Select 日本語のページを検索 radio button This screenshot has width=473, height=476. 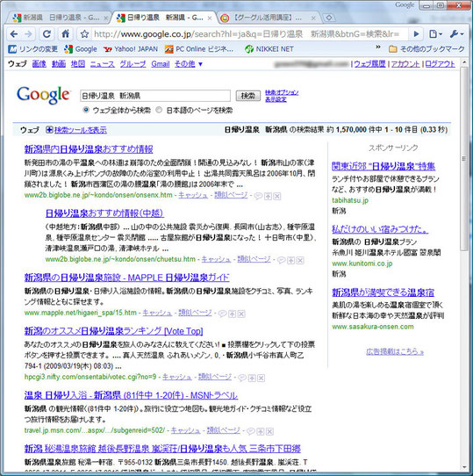click(159, 110)
